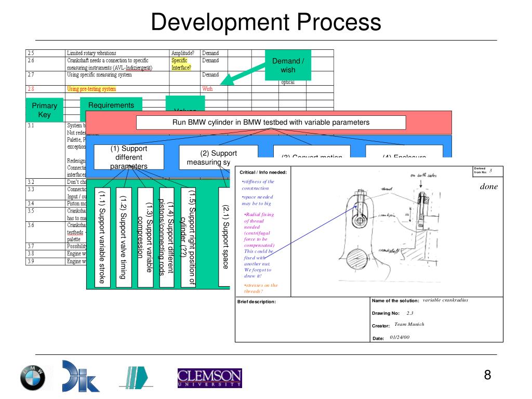Click the 'Brief description:' label
532x399 pixels.
pyautogui.click(x=257, y=302)
